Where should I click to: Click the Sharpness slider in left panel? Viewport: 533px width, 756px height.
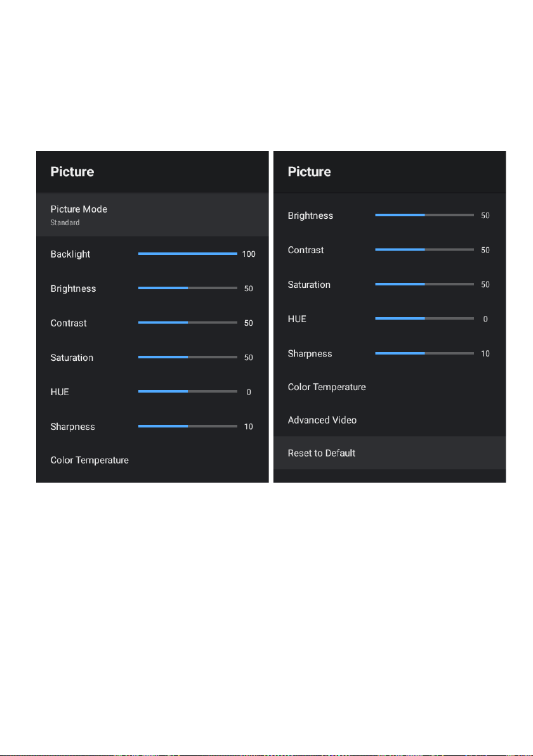click(188, 426)
